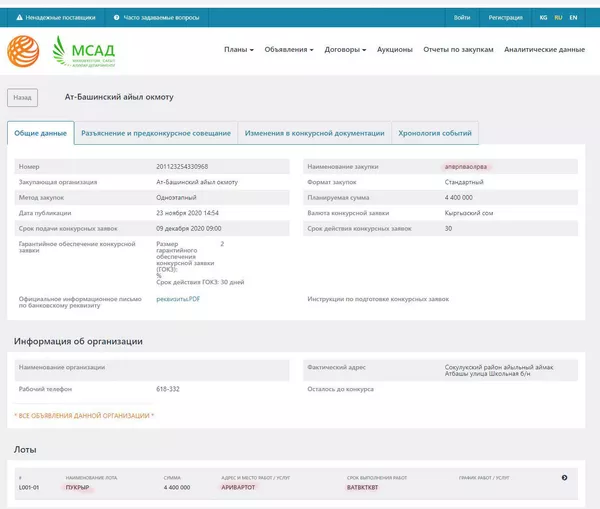Image resolution: width=600 pixels, height=509 pixels.
Task: Select the Хронология событий tab
Action: (x=435, y=133)
